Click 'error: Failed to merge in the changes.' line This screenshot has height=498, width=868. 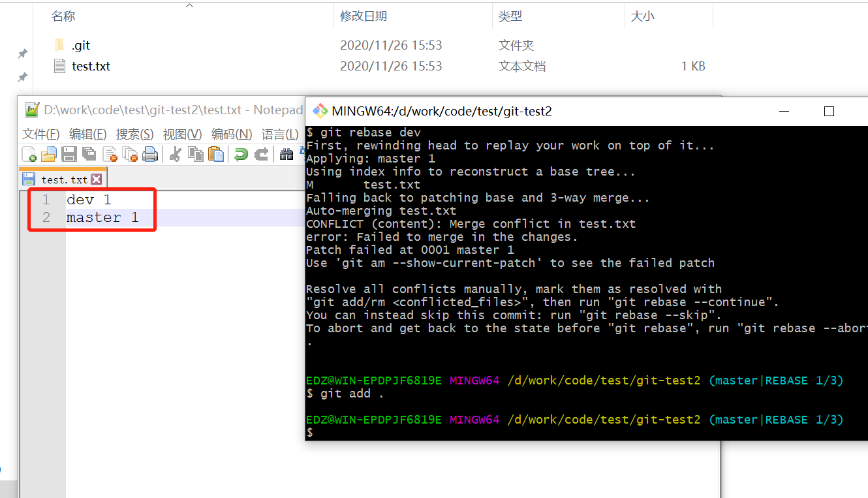[x=442, y=237]
